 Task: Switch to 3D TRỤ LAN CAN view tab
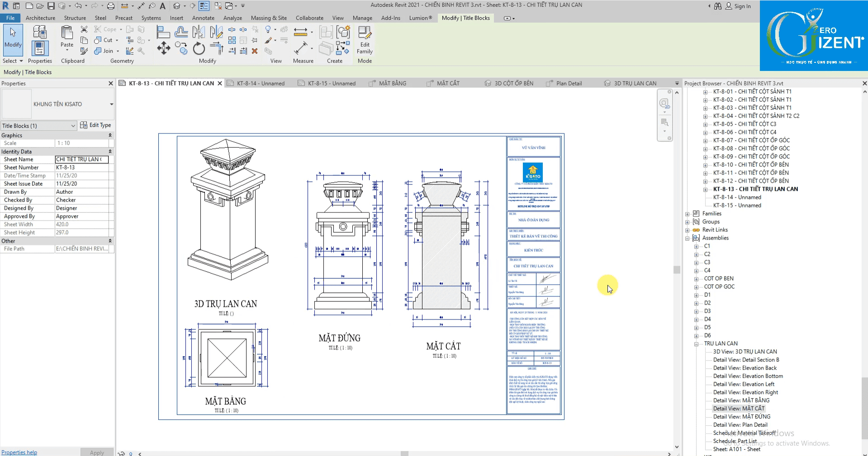pyautogui.click(x=635, y=83)
